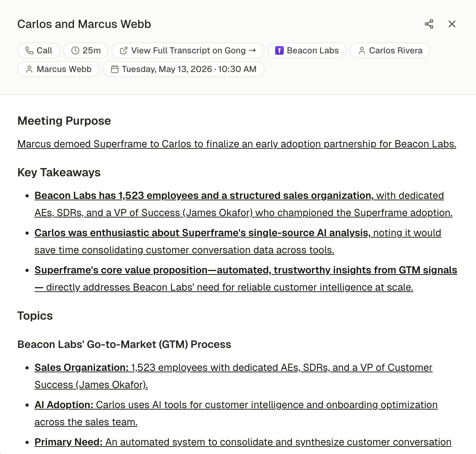Click the Beacon Labs company logo icon
Image resolution: width=476 pixels, height=454 pixels.
coord(279,51)
